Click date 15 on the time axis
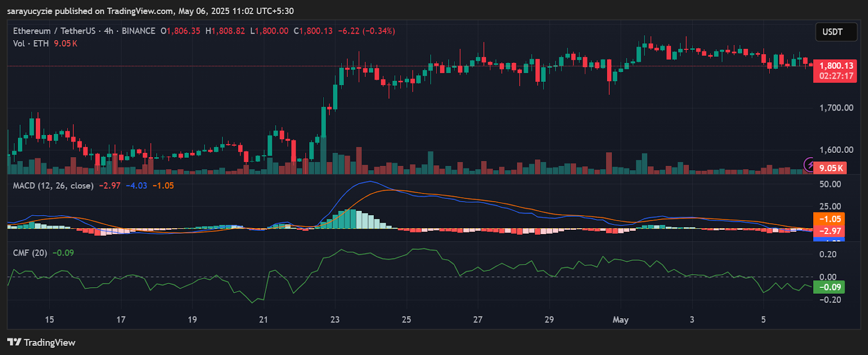The height and width of the screenshot is (355, 868). point(49,320)
